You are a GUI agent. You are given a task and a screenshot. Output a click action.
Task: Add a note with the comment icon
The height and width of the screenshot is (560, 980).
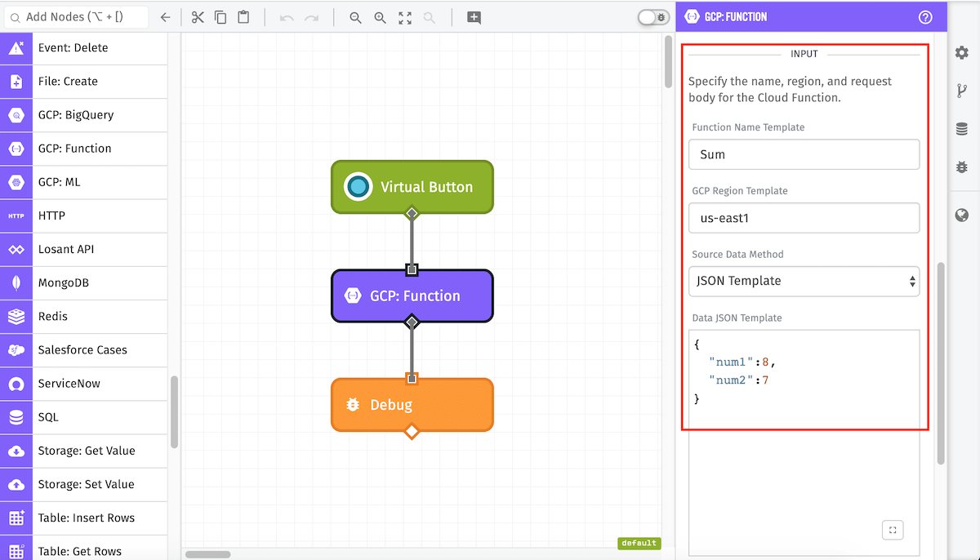[474, 17]
